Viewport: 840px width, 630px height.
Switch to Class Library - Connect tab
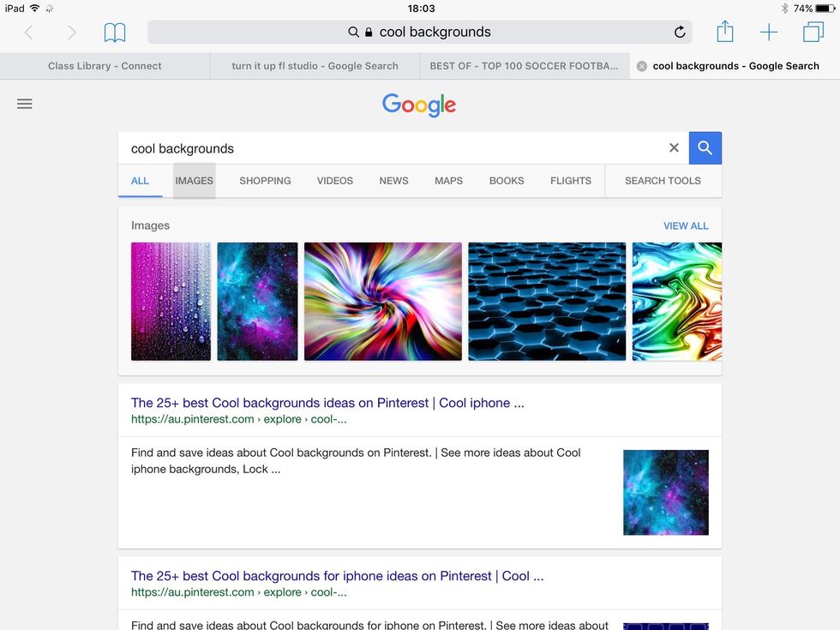click(105, 66)
